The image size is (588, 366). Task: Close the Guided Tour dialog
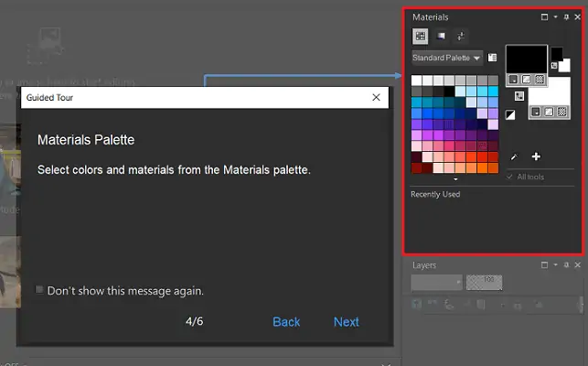point(377,97)
